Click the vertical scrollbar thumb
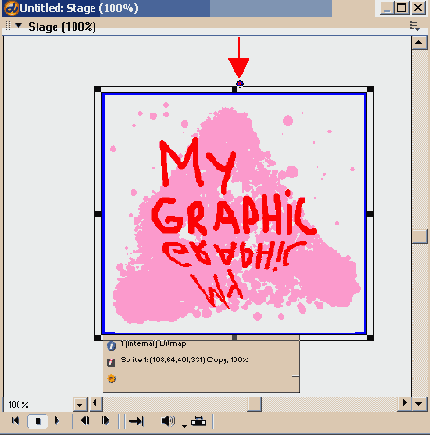This screenshot has width=430, height=435. (419, 237)
